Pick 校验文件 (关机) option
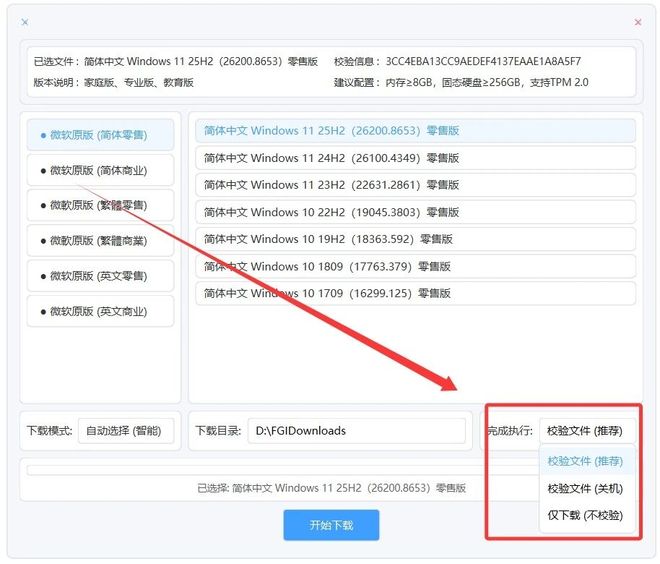This screenshot has height=564, width=660. (x=587, y=489)
